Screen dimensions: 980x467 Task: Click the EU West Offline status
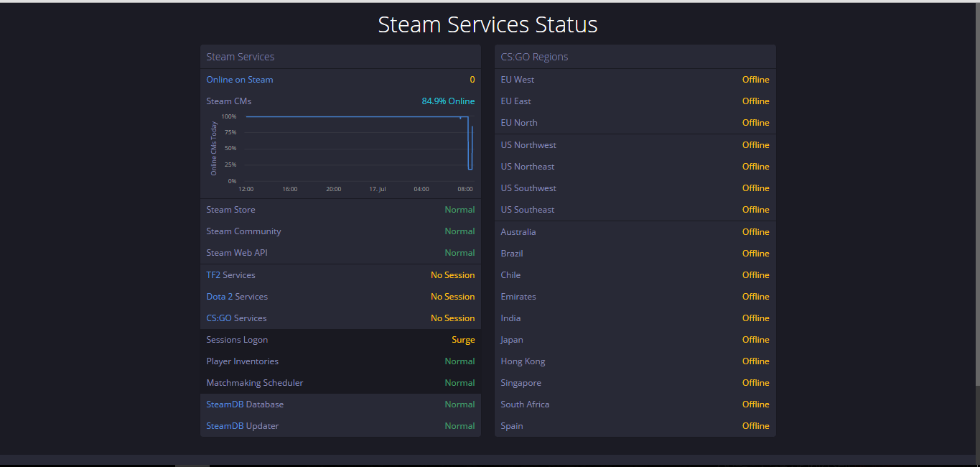pyautogui.click(x=756, y=80)
